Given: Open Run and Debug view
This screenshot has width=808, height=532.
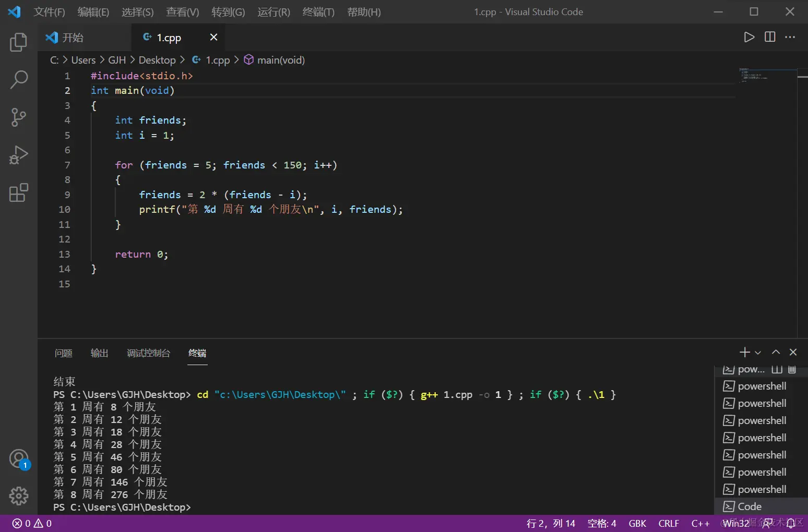Looking at the screenshot, I should pyautogui.click(x=19, y=155).
